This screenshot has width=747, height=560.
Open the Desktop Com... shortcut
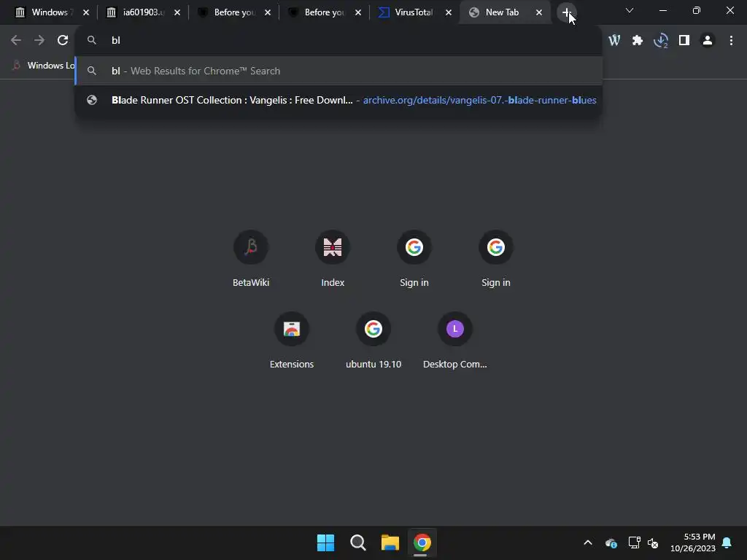(x=455, y=341)
